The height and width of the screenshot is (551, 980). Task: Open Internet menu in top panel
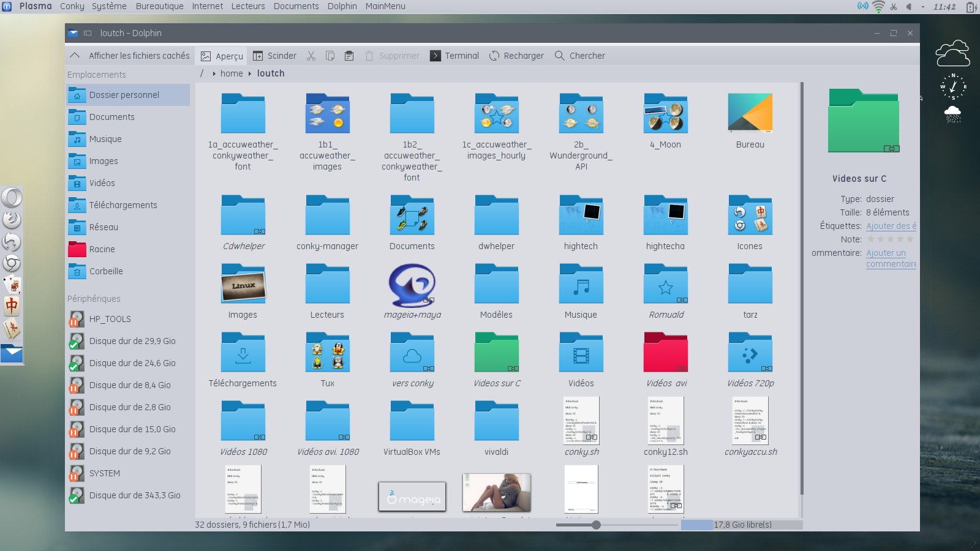(208, 6)
